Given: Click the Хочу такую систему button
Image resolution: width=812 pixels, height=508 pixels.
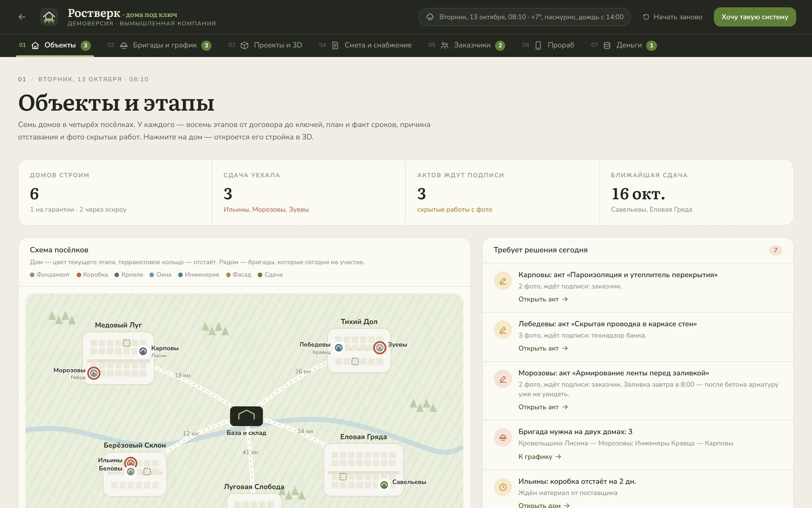Looking at the screenshot, I should (755, 17).
